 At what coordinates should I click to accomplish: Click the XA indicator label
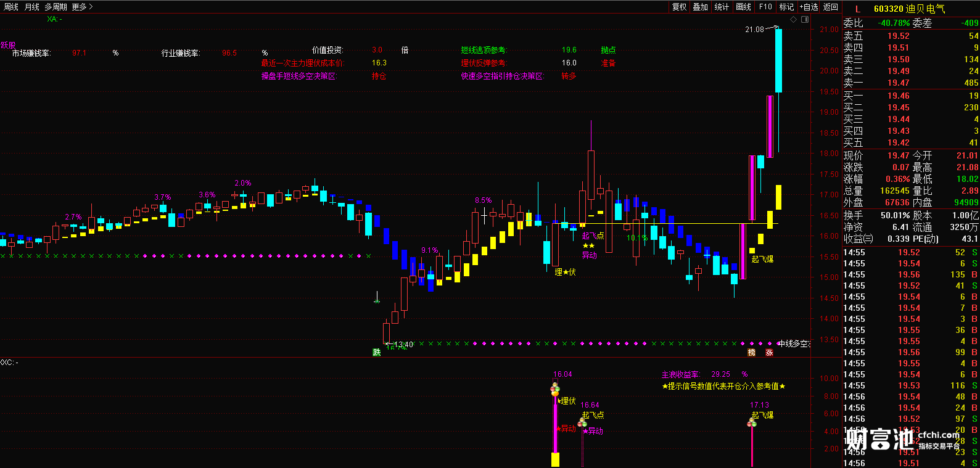click(54, 19)
